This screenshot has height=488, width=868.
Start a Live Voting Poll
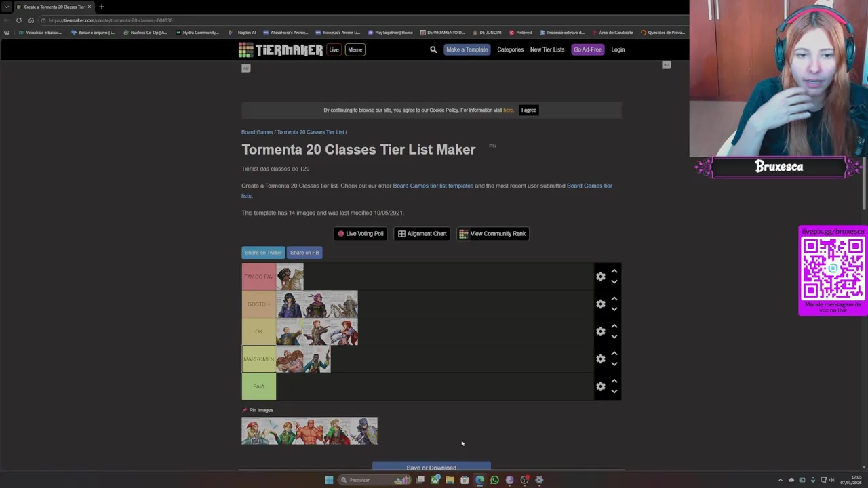pyautogui.click(x=361, y=234)
